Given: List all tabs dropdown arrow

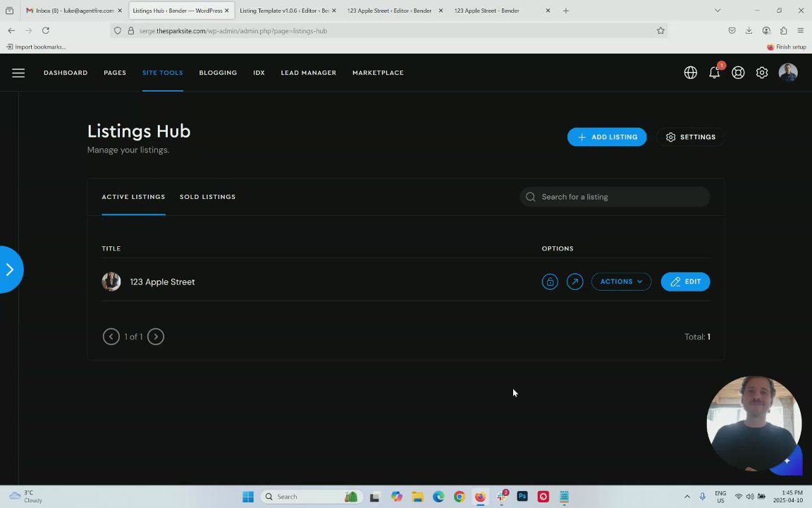Looking at the screenshot, I should click(718, 11).
